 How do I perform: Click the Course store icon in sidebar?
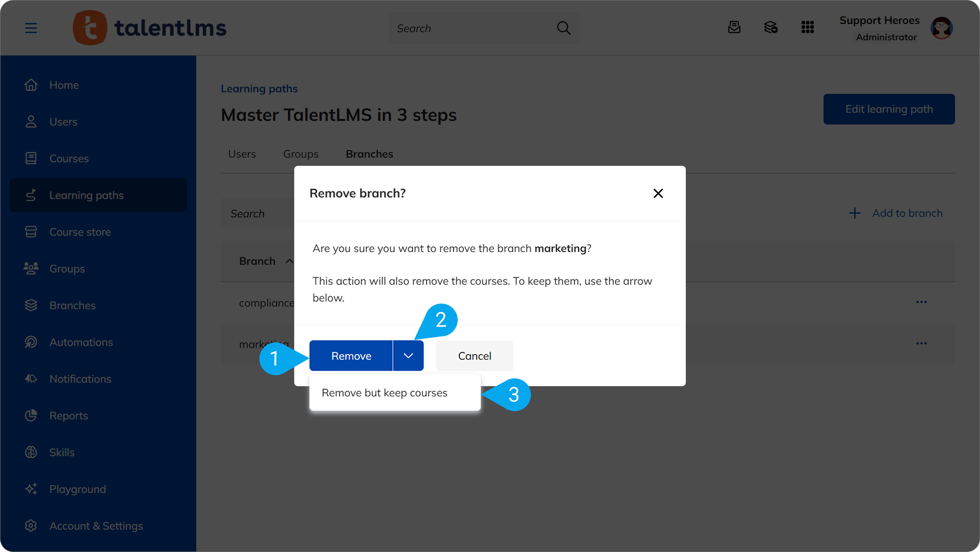pos(31,232)
